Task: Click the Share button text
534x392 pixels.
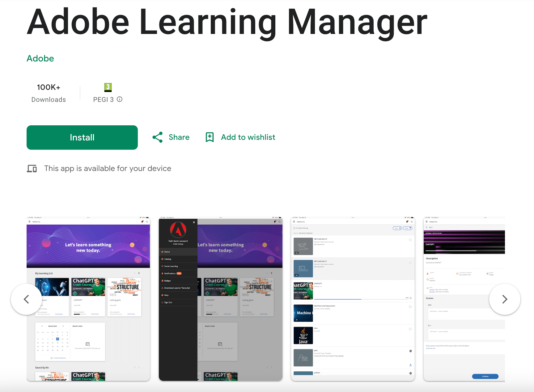Action: (x=179, y=137)
